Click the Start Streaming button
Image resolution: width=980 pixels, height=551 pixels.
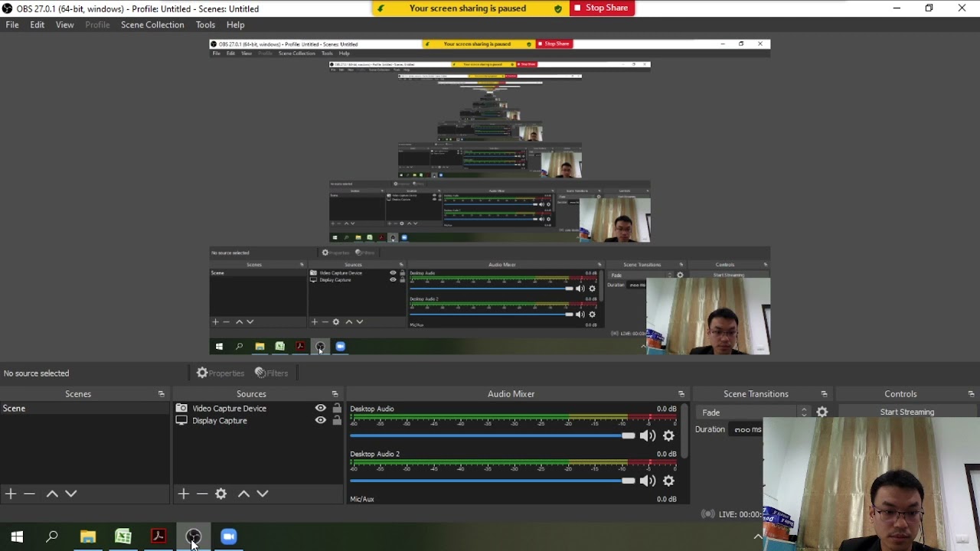point(907,412)
